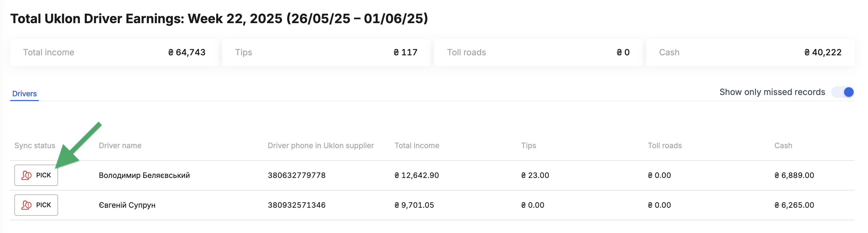Select the Total income summary card
The image size is (868, 233).
click(114, 52)
